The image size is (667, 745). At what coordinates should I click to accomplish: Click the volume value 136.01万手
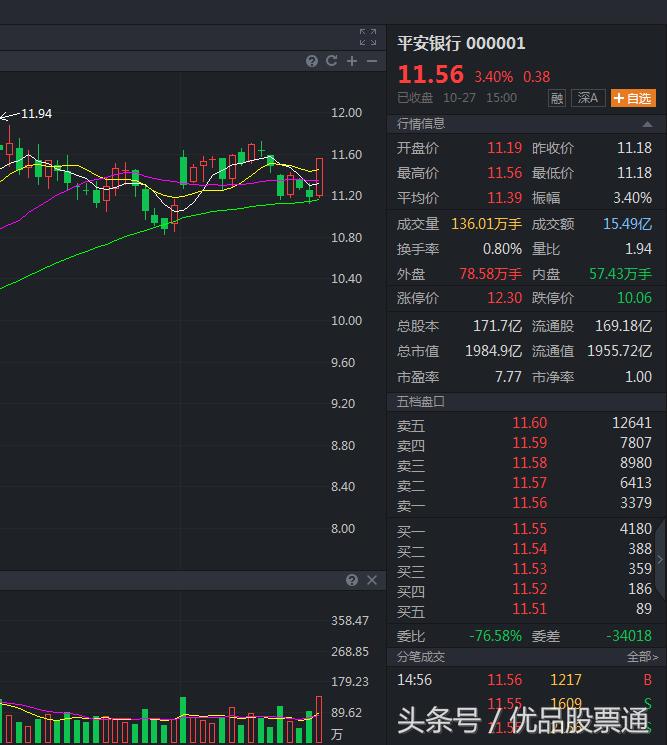(486, 224)
